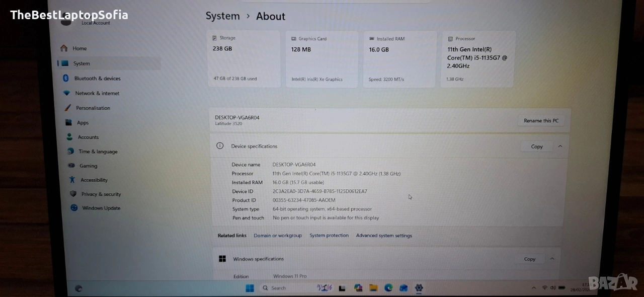
Task: Click the Accounts person icon
Action: click(x=69, y=137)
